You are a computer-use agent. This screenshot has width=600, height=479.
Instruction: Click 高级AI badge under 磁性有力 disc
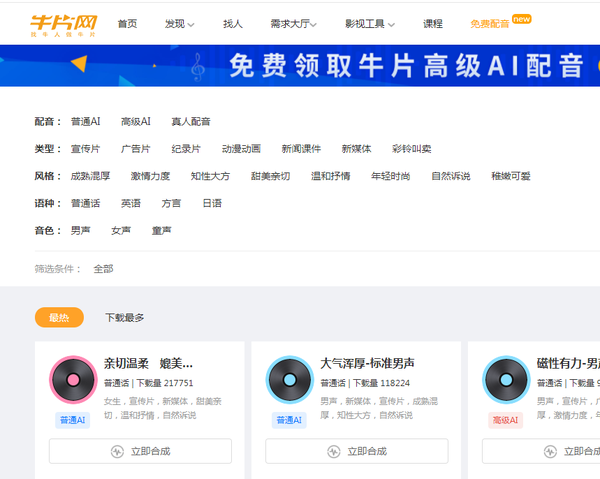pyautogui.click(x=505, y=420)
